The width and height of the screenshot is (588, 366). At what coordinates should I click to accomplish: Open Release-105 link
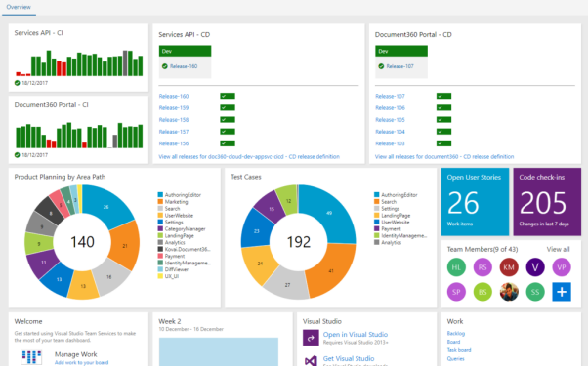(x=390, y=120)
